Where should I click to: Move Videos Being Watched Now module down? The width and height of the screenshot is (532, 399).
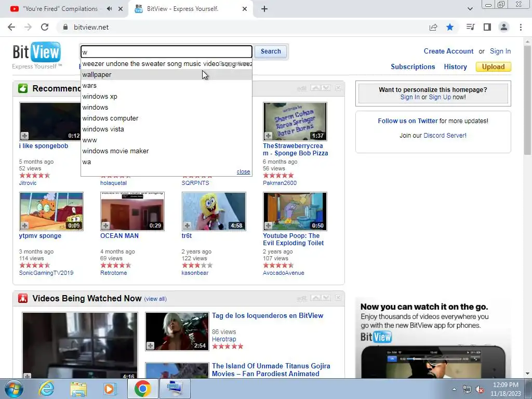click(x=326, y=298)
